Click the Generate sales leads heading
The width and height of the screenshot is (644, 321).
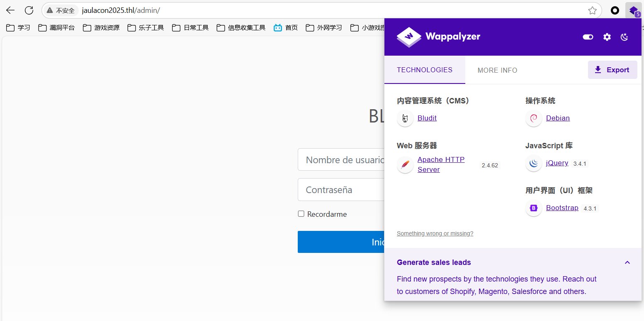(434, 262)
